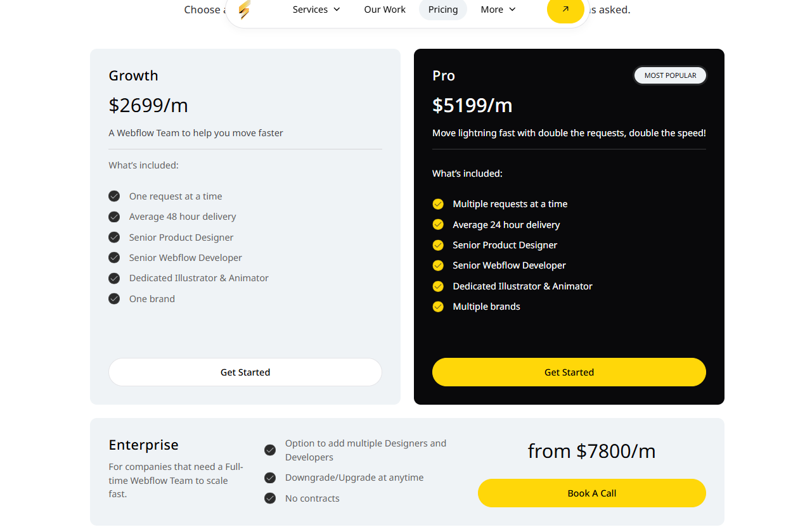805x532 pixels.
Task: Click No contracts text
Action: [x=312, y=498]
